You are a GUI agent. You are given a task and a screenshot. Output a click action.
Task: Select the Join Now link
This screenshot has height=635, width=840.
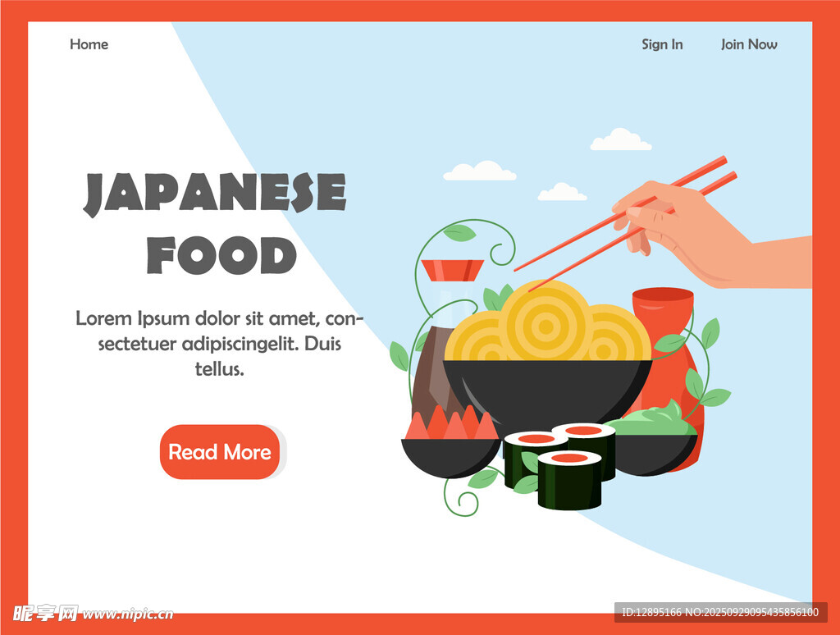[749, 44]
